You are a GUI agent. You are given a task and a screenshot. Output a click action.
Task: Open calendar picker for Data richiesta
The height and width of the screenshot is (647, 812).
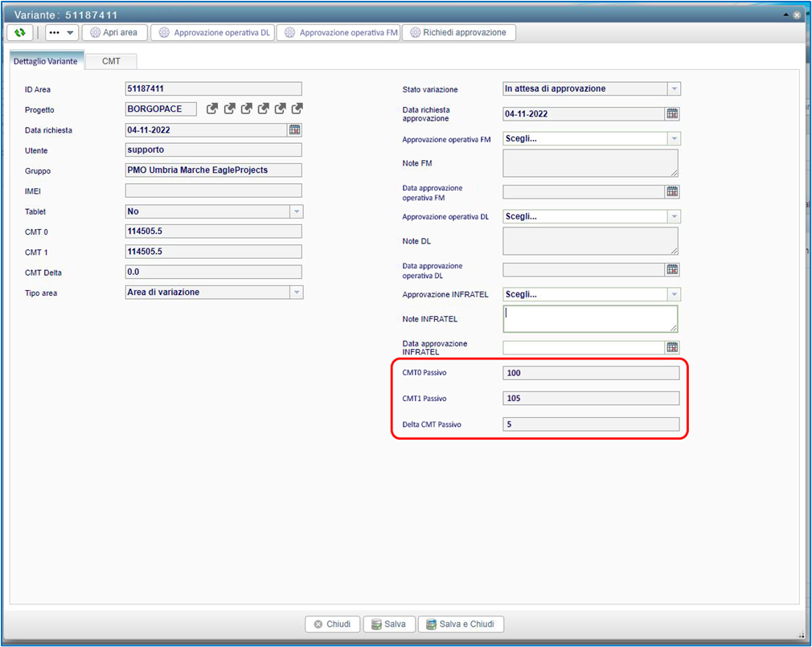pos(294,129)
